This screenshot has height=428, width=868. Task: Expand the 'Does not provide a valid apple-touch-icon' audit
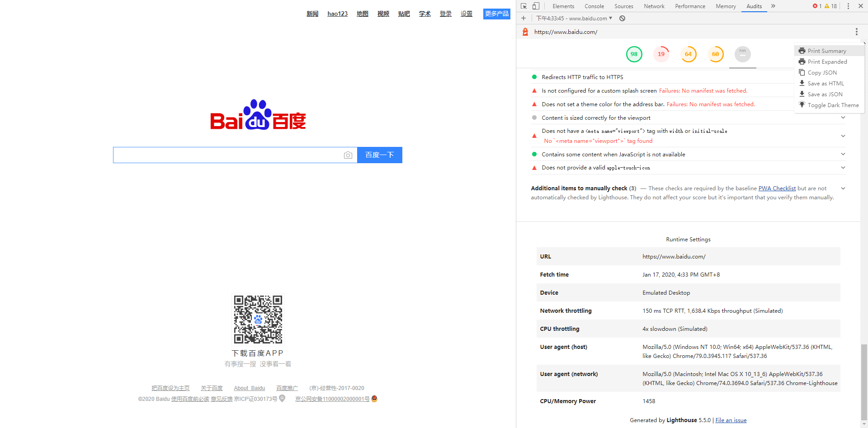pyautogui.click(x=843, y=168)
